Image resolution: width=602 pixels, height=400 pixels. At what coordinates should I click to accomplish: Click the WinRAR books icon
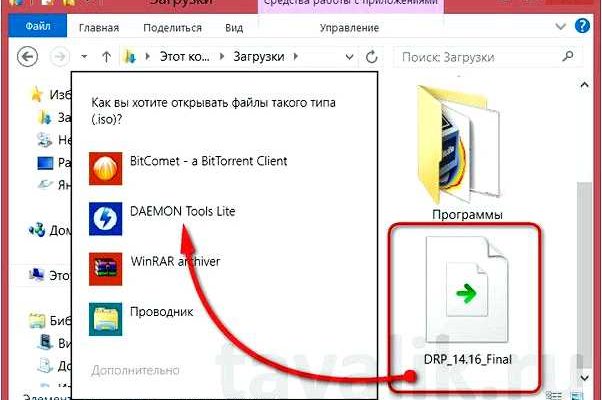pos(106,269)
